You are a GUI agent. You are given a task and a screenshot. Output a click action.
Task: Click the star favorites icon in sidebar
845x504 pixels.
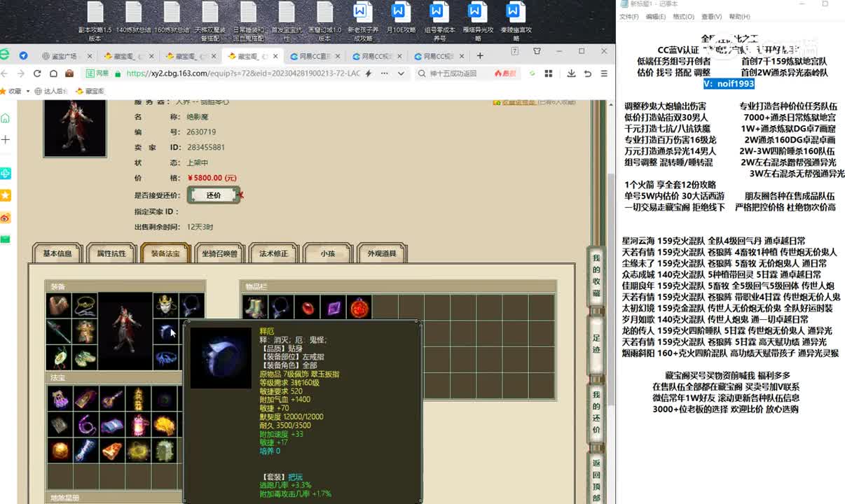point(6,195)
